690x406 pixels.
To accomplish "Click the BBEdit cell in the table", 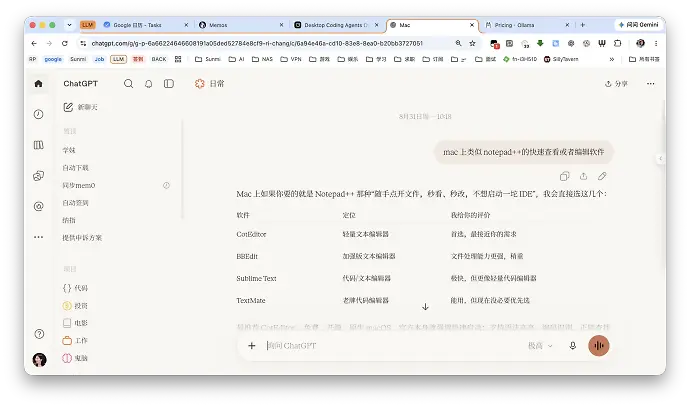I will (x=247, y=256).
